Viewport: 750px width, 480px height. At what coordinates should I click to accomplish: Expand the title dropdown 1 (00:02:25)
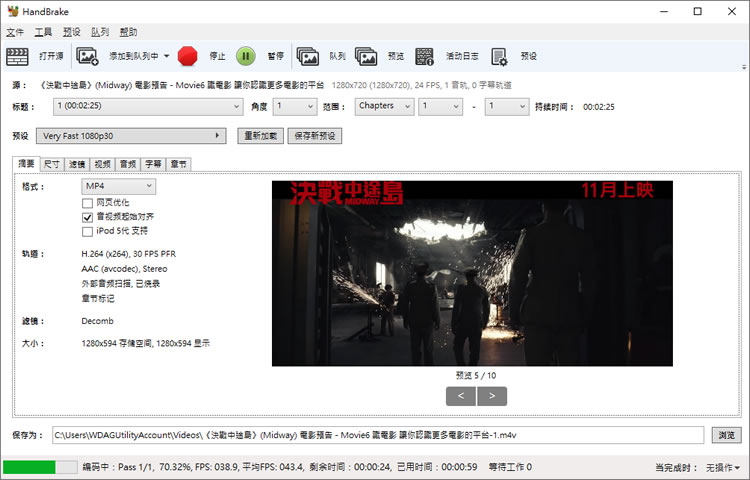[x=148, y=107]
